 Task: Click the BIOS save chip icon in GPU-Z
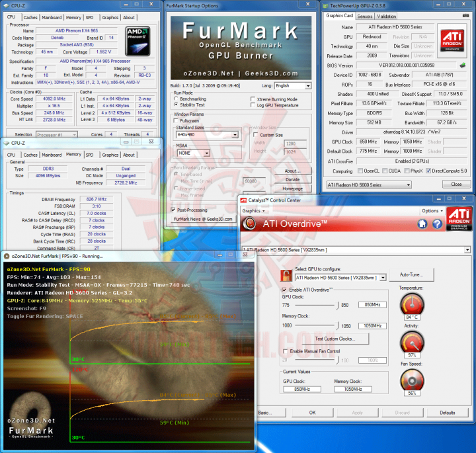point(463,65)
